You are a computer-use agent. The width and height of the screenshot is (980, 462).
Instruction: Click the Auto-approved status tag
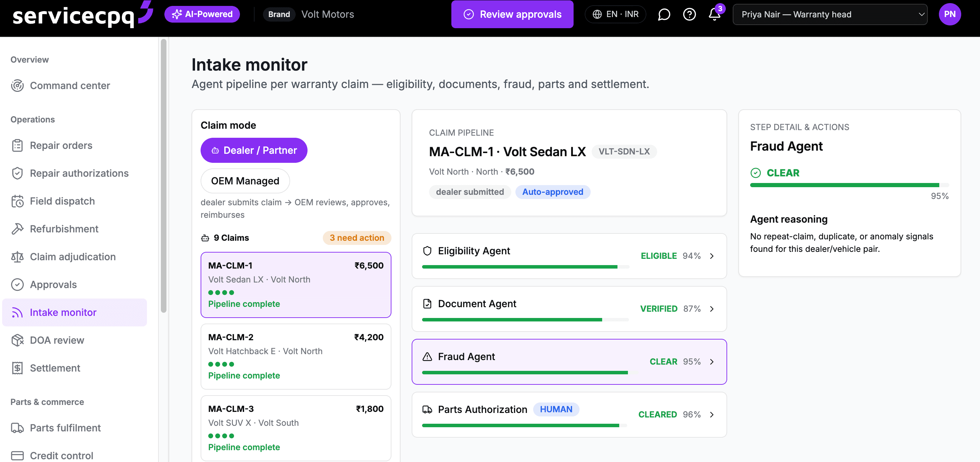(x=552, y=192)
